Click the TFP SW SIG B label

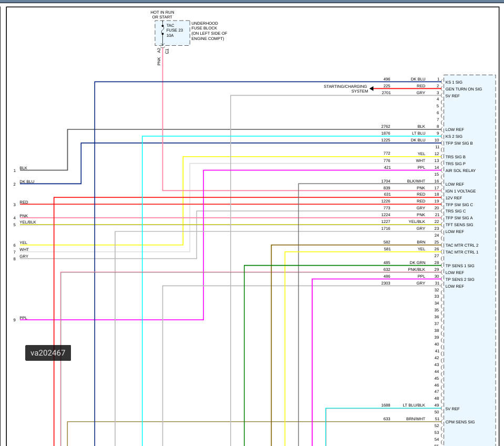coord(459,143)
